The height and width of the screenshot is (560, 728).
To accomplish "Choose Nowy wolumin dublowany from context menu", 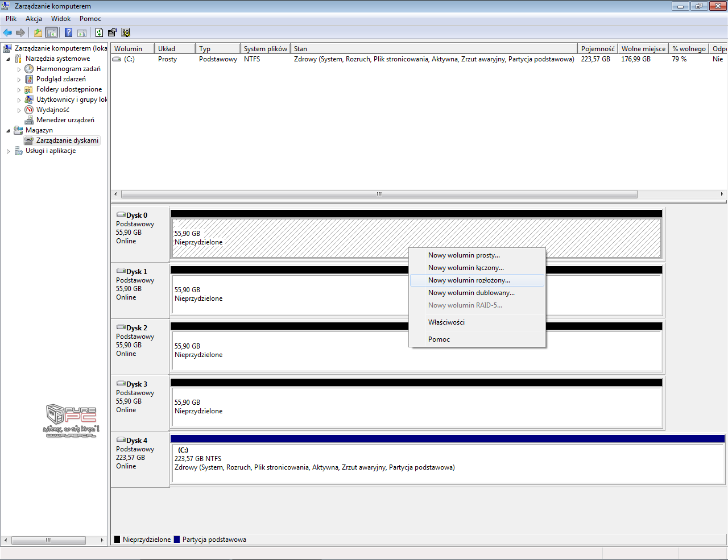I will pos(477,293).
